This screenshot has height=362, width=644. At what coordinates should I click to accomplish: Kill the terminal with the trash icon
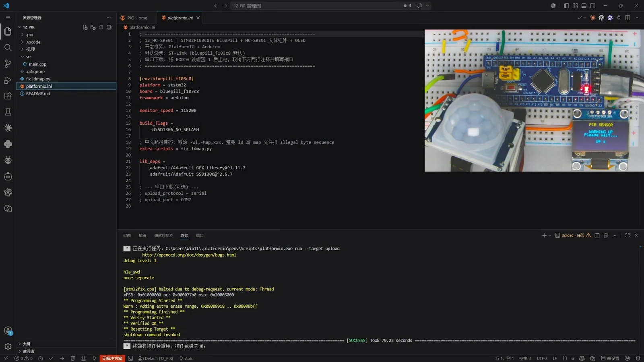(x=606, y=236)
